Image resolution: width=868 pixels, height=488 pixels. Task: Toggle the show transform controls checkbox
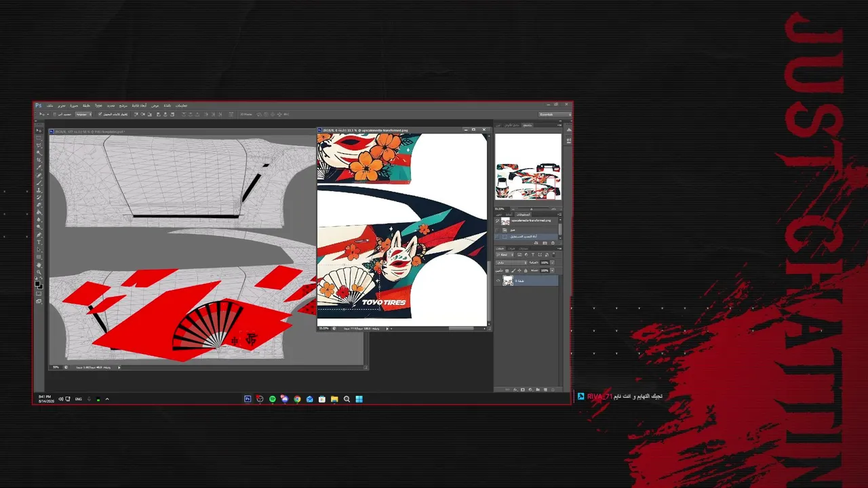tap(100, 114)
